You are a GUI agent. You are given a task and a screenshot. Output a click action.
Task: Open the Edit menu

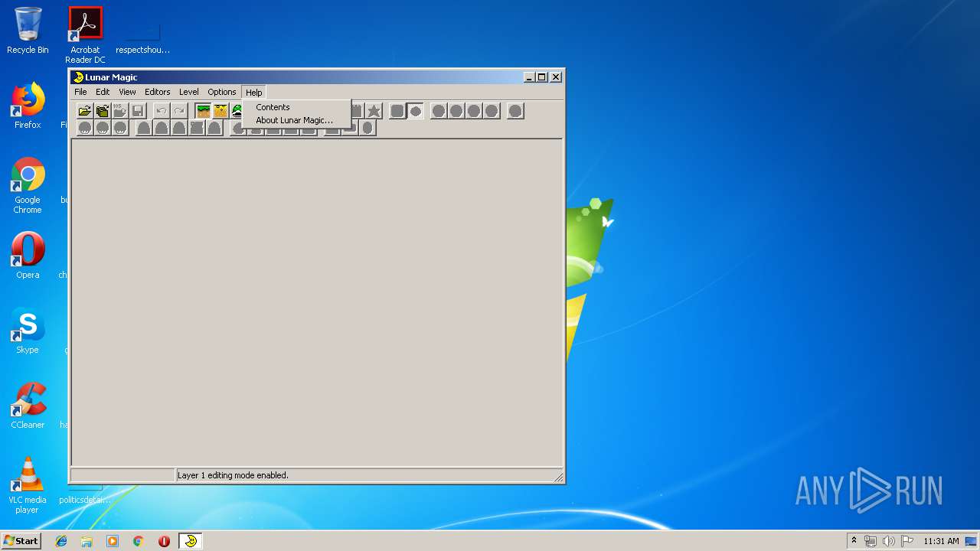103,92
